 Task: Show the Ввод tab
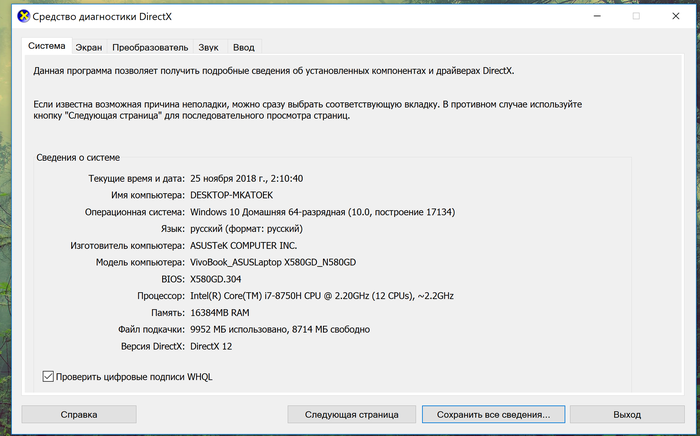244,47
